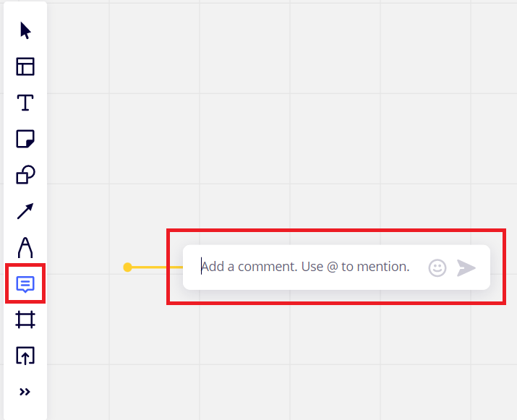Click the yellow line joining dot and comment
Screen dimensions: 517x420
pos(157,267)
